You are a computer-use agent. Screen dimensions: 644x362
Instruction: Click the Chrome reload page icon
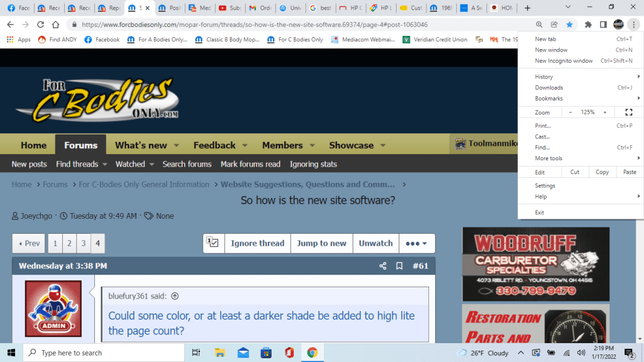[x=40, y=25]
